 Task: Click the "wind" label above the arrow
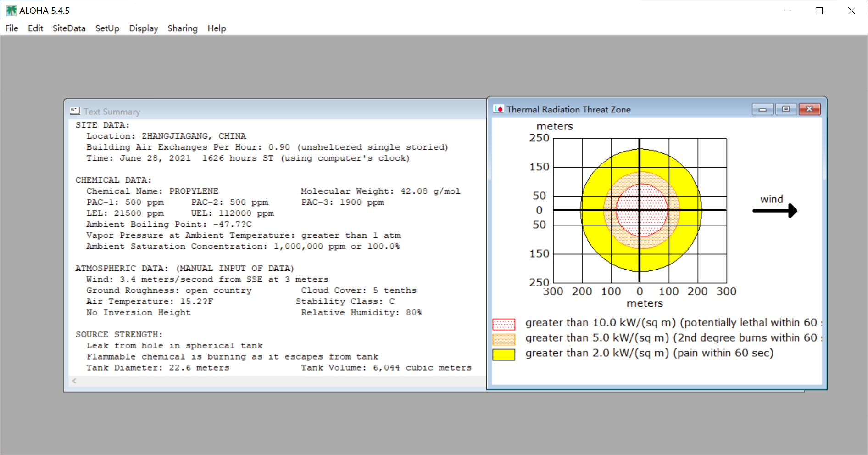pos(772,199)
